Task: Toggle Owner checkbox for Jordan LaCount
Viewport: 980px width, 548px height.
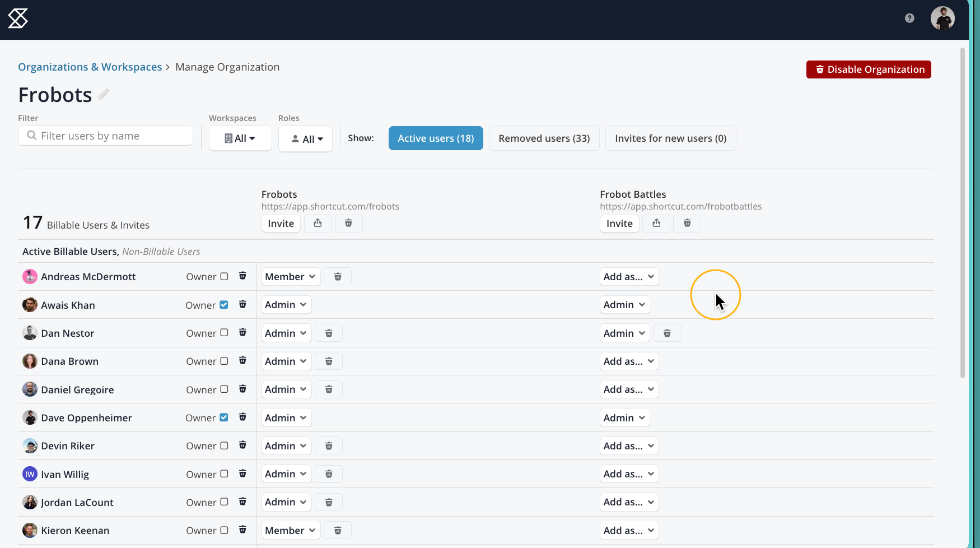Action: click(224, 502)
